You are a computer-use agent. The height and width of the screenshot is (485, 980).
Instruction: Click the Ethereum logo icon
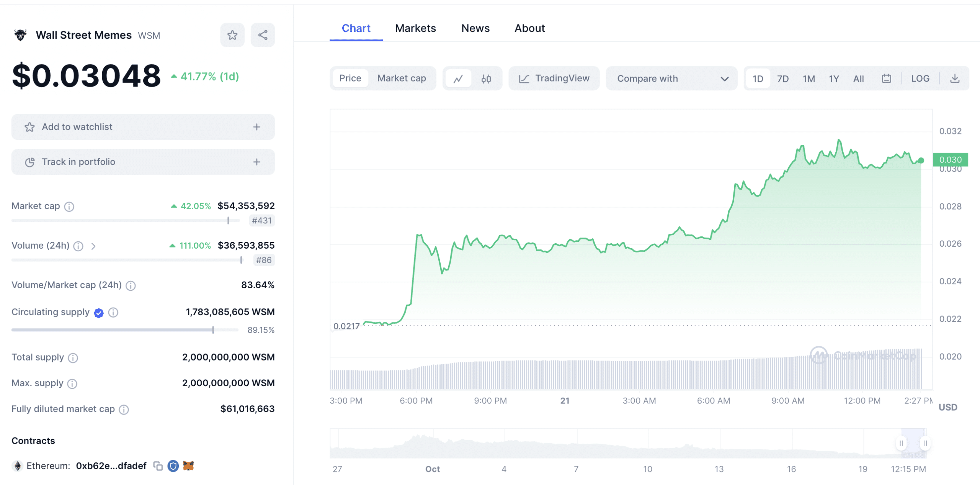17,466
